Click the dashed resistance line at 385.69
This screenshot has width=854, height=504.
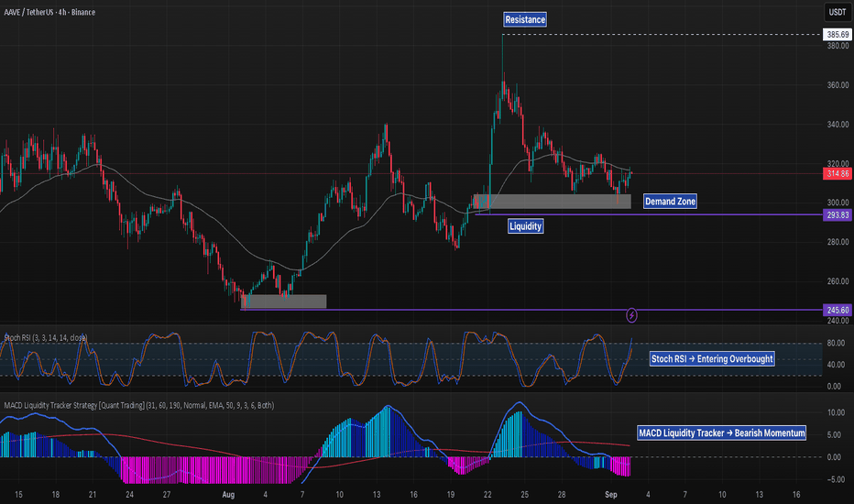[x=662, y=34]
